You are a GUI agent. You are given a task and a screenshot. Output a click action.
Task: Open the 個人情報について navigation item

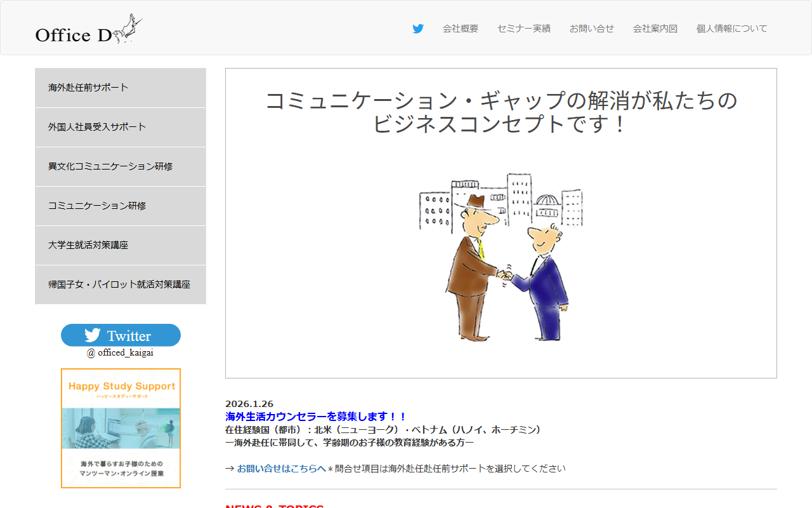coord(731,28)
